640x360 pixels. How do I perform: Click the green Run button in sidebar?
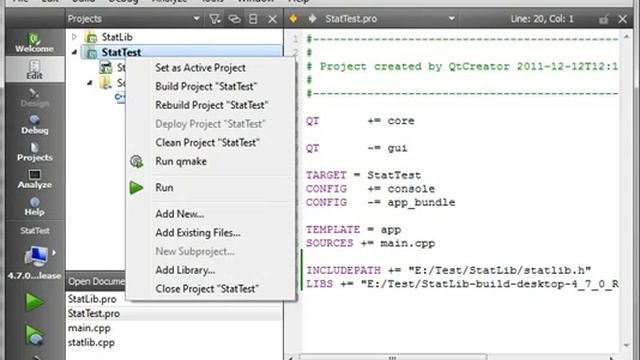[x=34, y=302]
